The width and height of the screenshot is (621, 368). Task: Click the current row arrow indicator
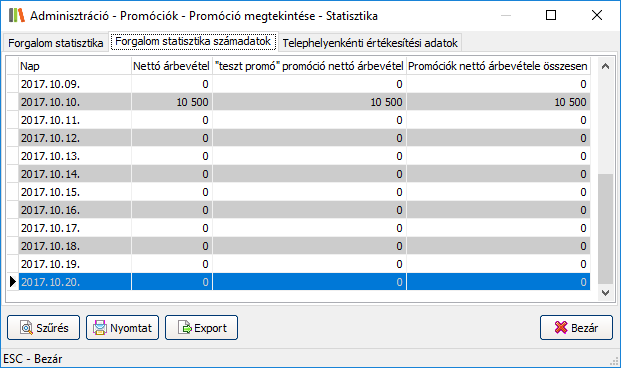click(13, 282)
